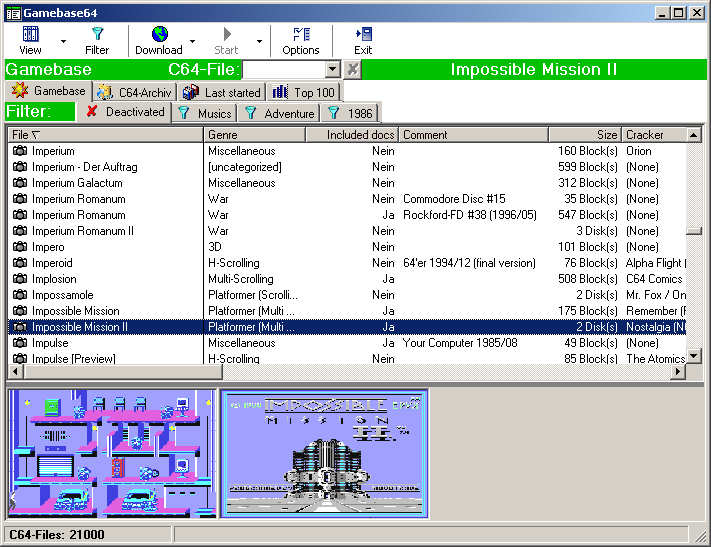Sort by File column header

point(106,135)
